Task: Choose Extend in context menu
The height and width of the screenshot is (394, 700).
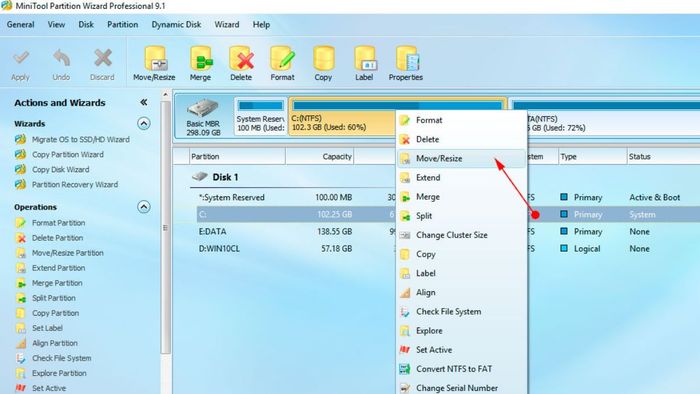Action: pyautogui.click(x=461, y=178)
